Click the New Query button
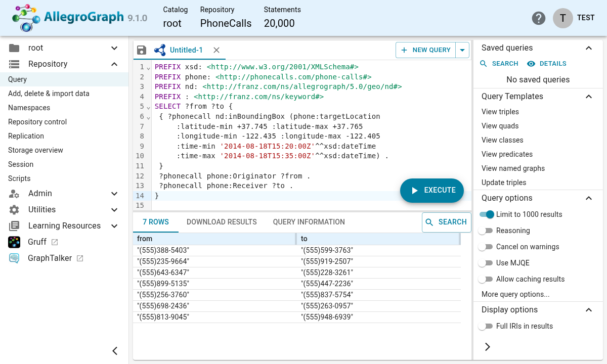607x364 pixels. 426,50
